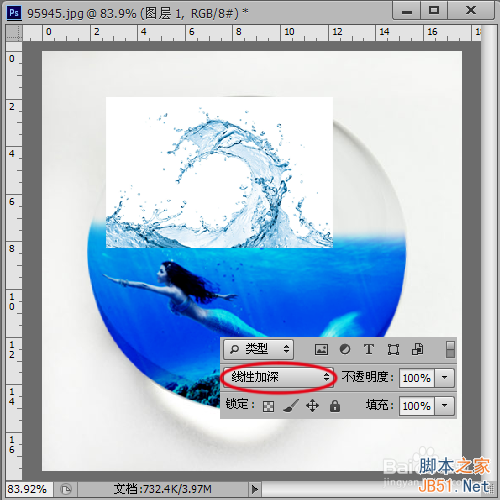
Task: Maximize the 95945.jpg document window
Action: [433, 11]
